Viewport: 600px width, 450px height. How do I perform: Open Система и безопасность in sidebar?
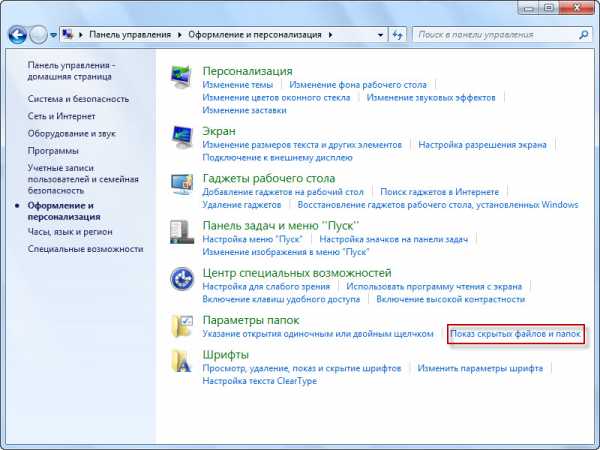point(78,99)
